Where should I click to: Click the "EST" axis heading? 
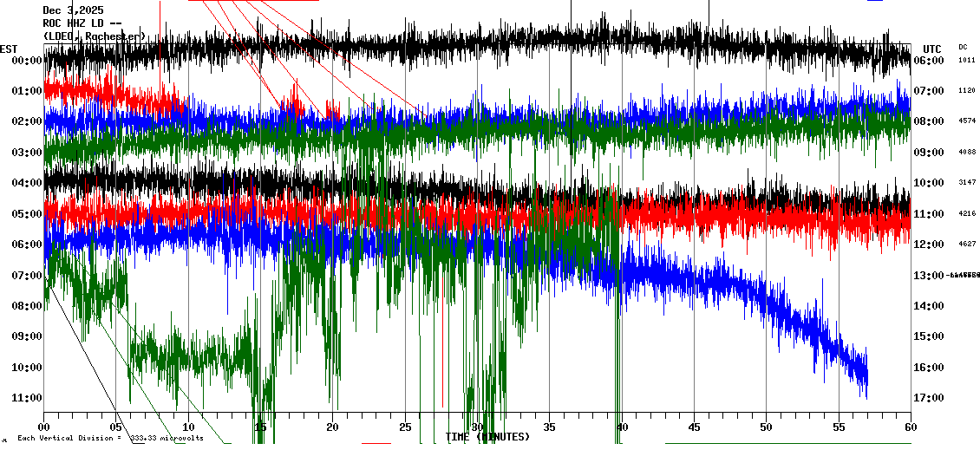(9, 49)
